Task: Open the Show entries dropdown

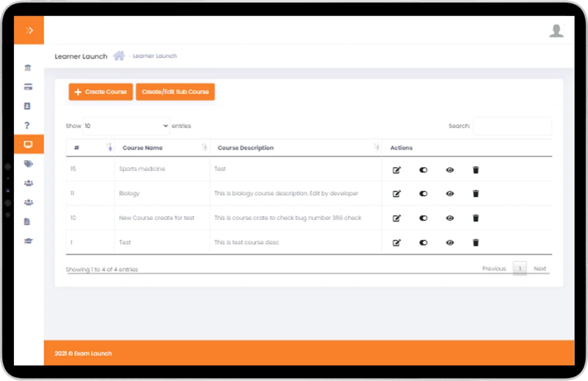Action: tap(126, 126)
